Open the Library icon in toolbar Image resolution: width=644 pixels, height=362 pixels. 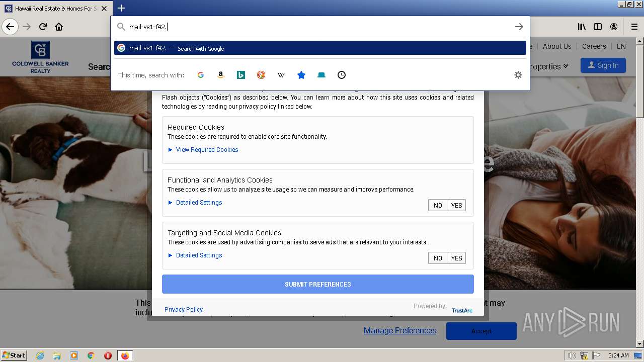[582, 27]
